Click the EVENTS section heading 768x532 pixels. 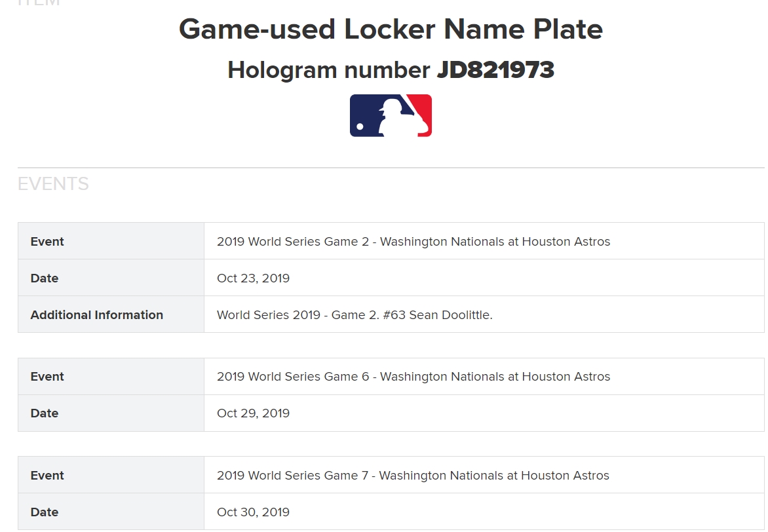pos(53,183)
